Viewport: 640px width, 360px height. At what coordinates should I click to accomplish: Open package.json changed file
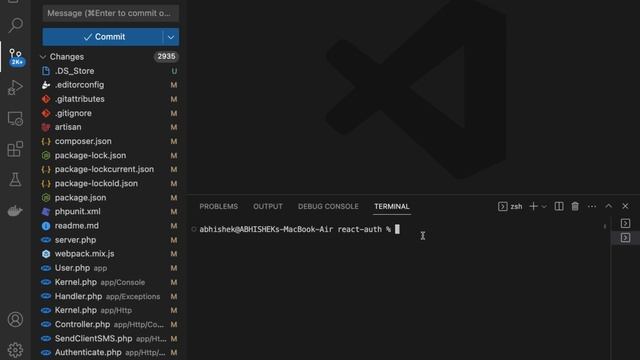point(109,198)
